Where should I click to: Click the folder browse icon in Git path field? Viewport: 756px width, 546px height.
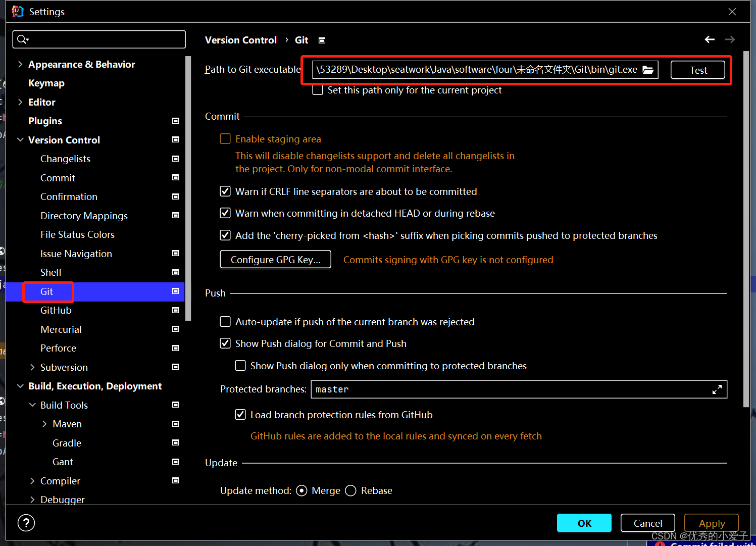click(648, 70)
